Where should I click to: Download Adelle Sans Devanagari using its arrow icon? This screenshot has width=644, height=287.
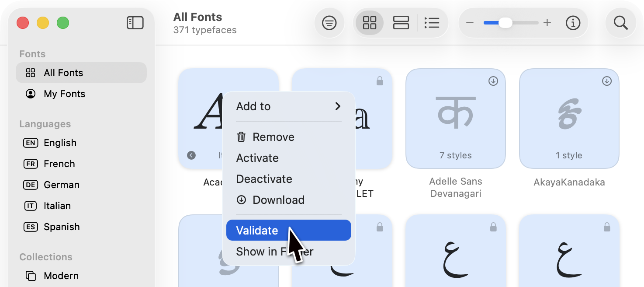click(x=493, y=80)
